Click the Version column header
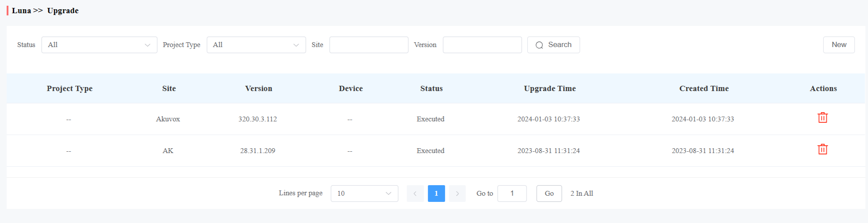Image resolution: width=868 pixels, height=223 pixels. pyautogui.click(x=259, y=88)
